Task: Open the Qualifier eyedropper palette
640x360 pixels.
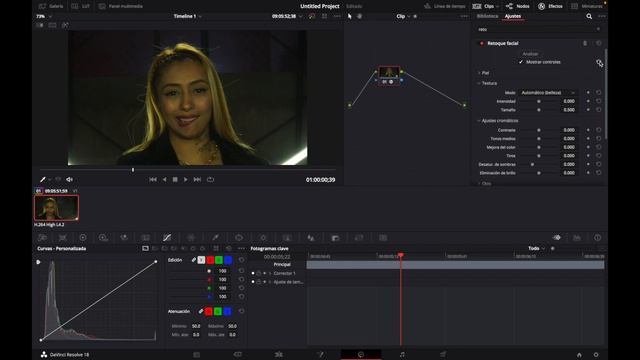Action: point(215,238)
